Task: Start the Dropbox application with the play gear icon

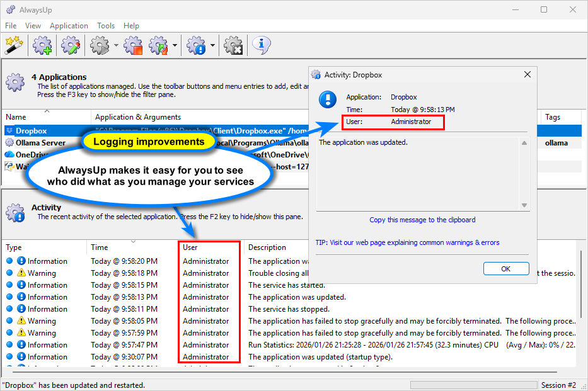Action: tap(98, 45)
